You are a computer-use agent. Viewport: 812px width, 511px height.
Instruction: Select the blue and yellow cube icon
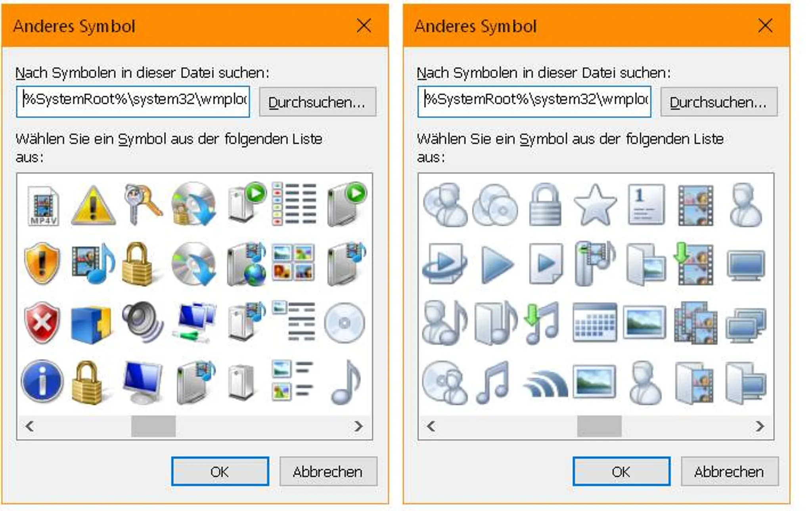click(x=92, y=323)
